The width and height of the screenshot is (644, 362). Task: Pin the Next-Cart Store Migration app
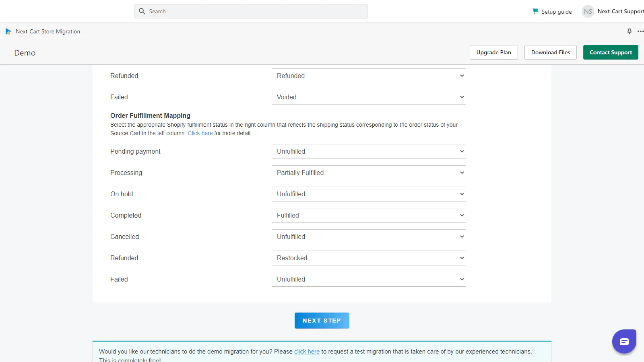(x=629, y=31)
